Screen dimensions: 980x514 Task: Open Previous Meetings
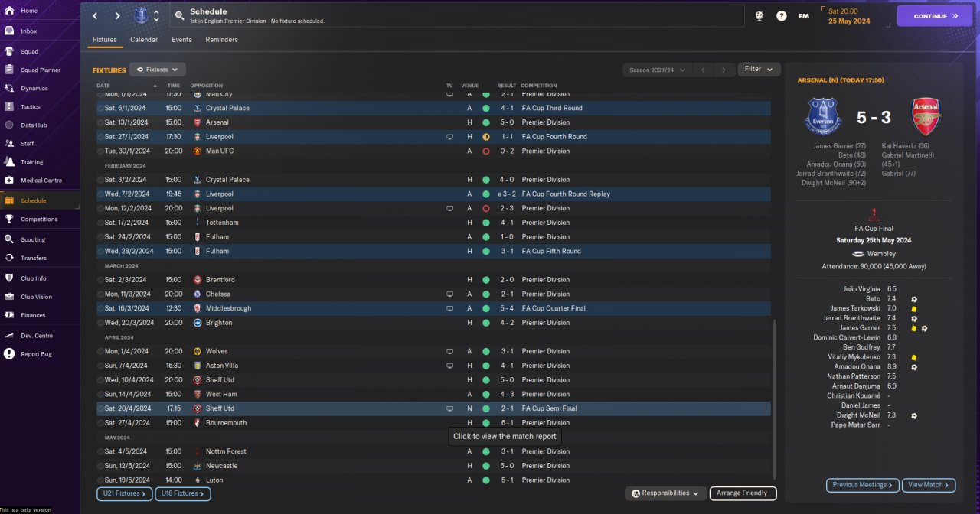862,485
